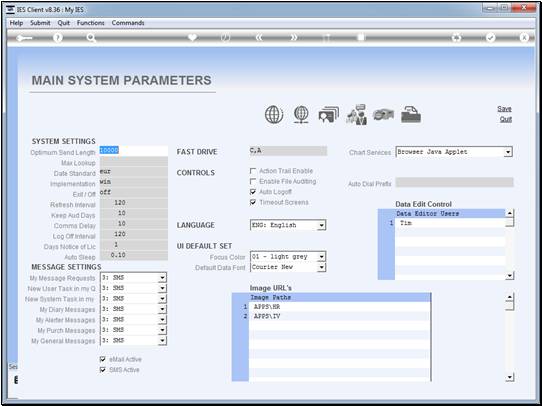The height and width of the screenshot is (406, 542).
Task: Click the Quit link below Save
Action: 505,119
